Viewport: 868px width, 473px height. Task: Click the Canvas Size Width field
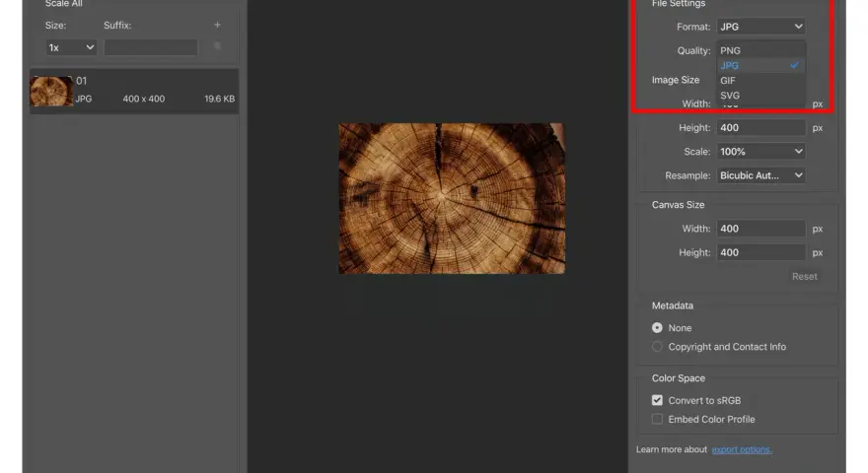[761, 229]
